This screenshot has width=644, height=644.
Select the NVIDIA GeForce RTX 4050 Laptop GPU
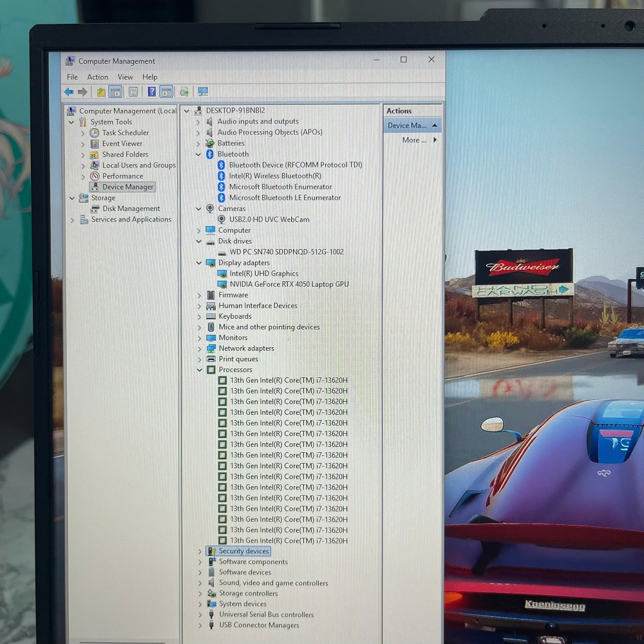click(x=289, y=284)
